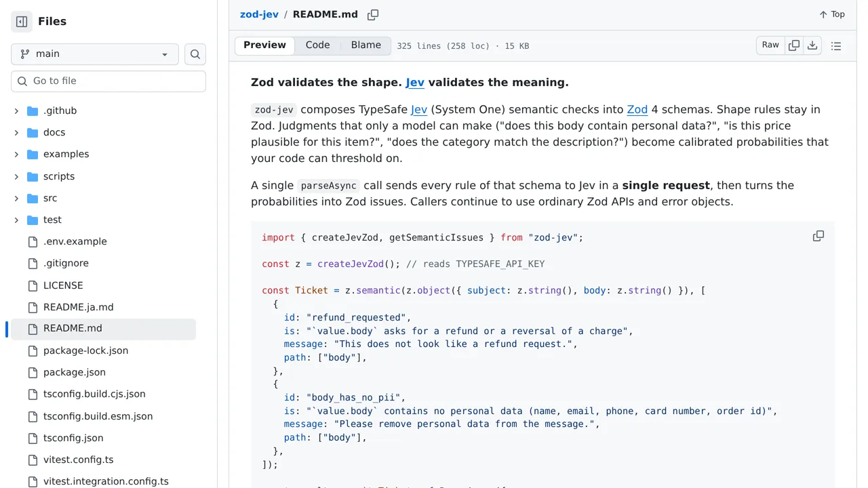
Task: Click the tsconfig.build.cjs.json file icon
Action: tap(33, 394)
